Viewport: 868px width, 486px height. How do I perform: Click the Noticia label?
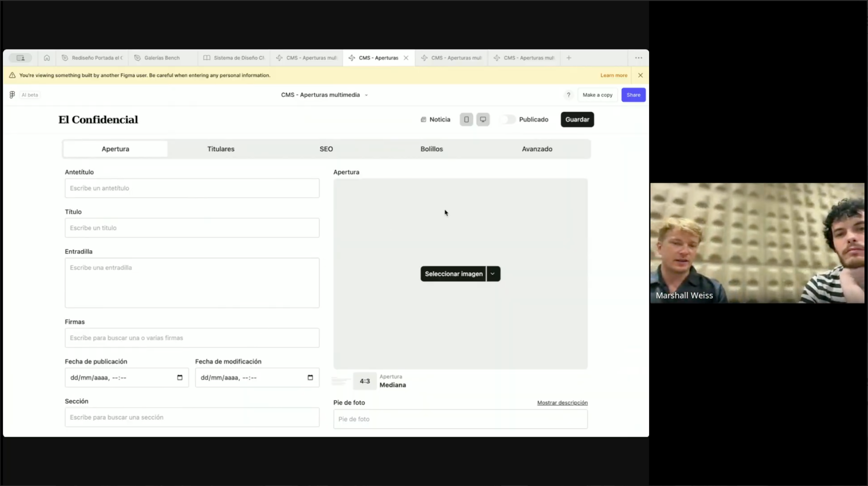pyautogui.click(x=440, y=120)
